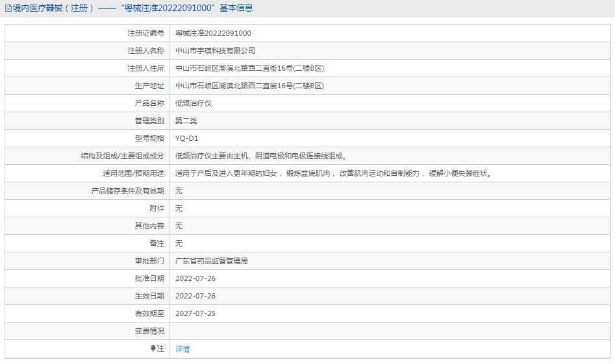Select 无 in the 产品储存条件及有效期 row
The width and height of the screenshot is (615, 364).
click(x=179, y=191)
